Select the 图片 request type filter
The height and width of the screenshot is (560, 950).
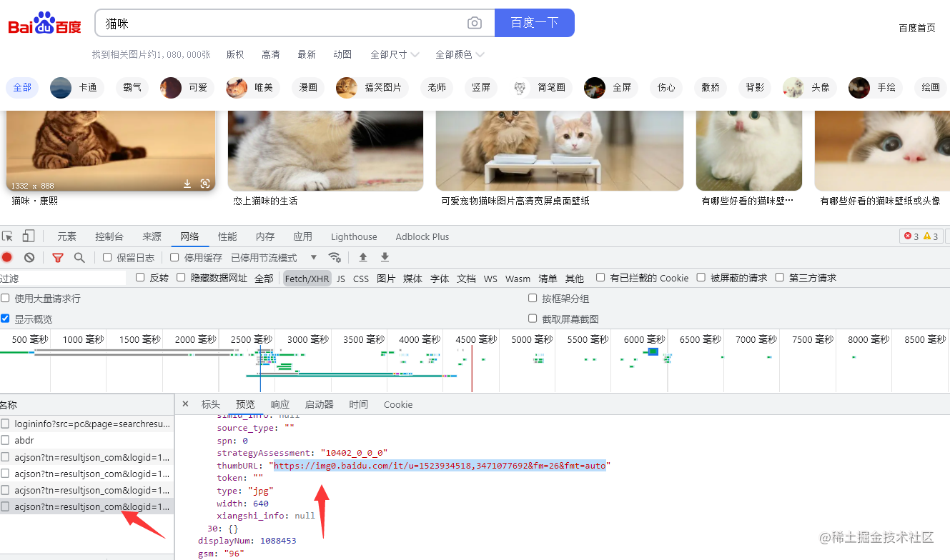(386, 279)
